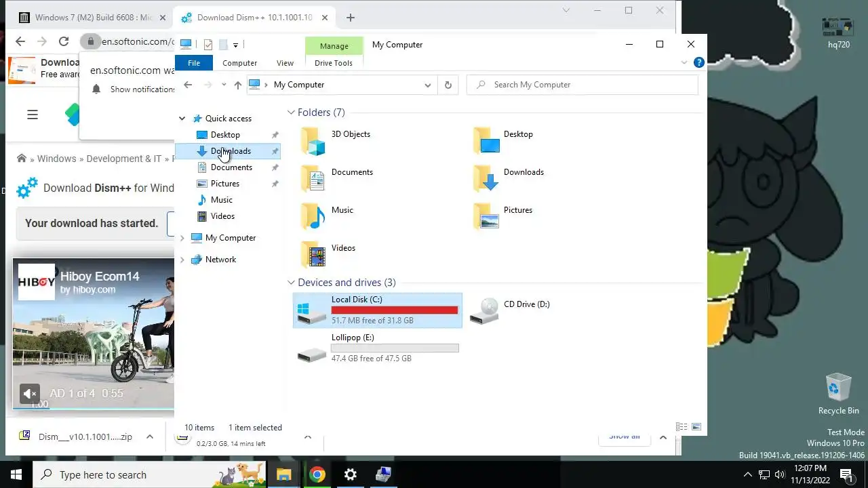Open hamburger menu on Softonic page
Screen dimensions: 868x488
(x=33, y=115)
